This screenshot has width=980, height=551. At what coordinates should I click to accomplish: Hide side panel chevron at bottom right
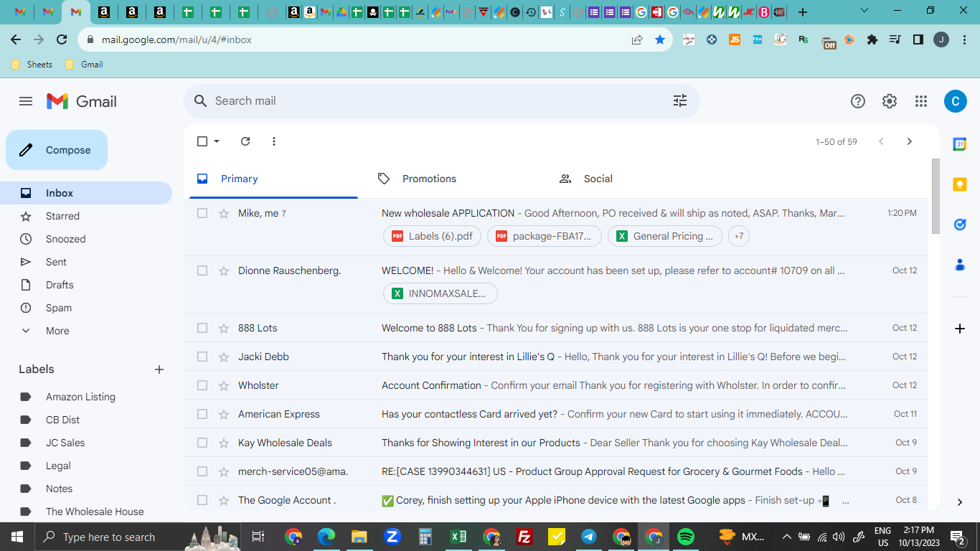coord(960,502)
